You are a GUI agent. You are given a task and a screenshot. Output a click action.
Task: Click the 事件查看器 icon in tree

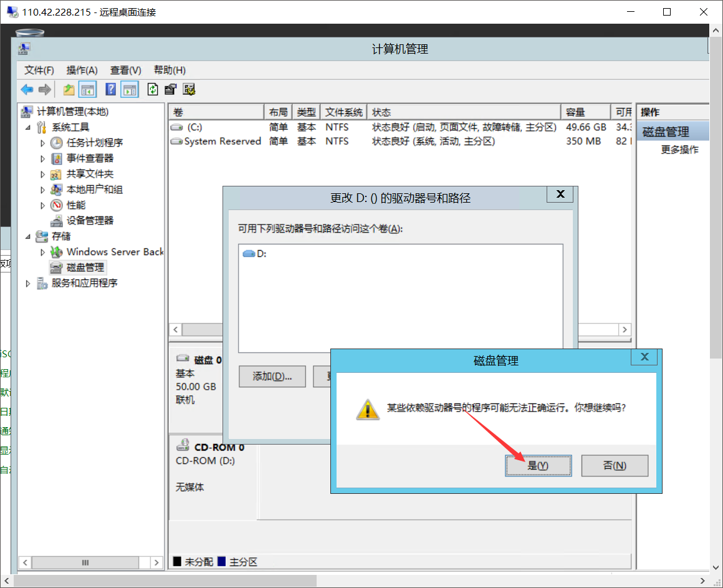tap(57, 158)
